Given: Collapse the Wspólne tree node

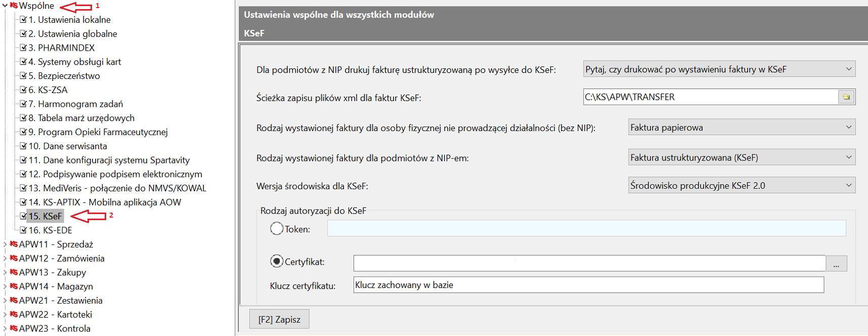Looking at the screenshot, I should coord(5,6).
